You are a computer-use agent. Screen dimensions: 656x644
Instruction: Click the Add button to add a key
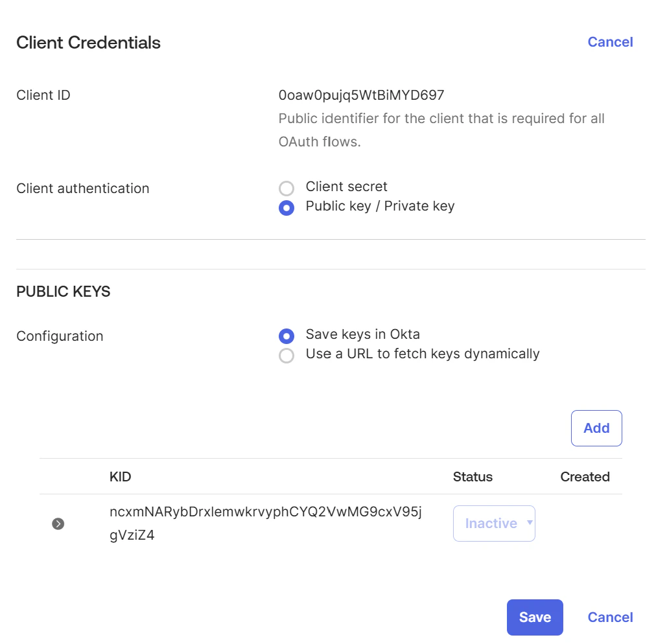coord(596,428)
